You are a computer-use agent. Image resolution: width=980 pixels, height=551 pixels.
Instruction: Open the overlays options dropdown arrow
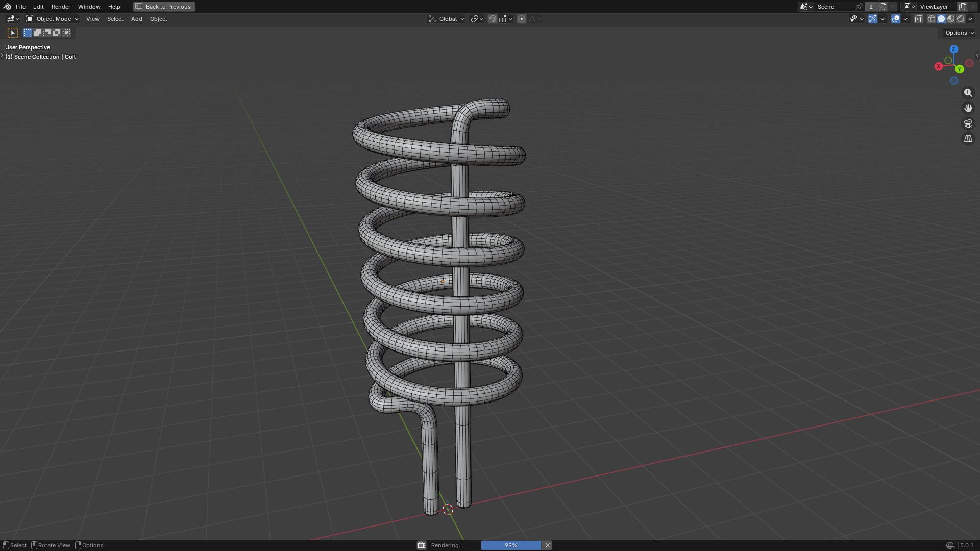905,19
